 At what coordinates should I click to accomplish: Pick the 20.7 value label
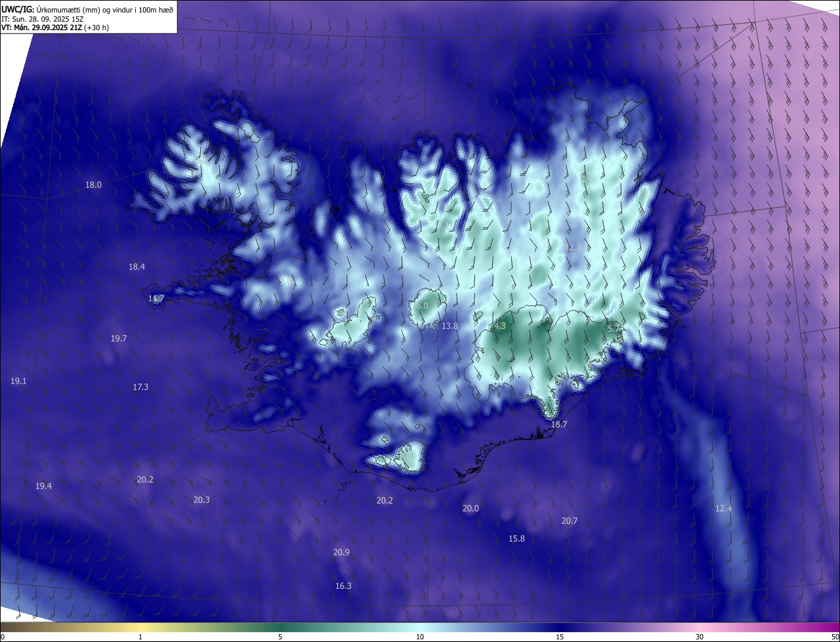point(569,521)
